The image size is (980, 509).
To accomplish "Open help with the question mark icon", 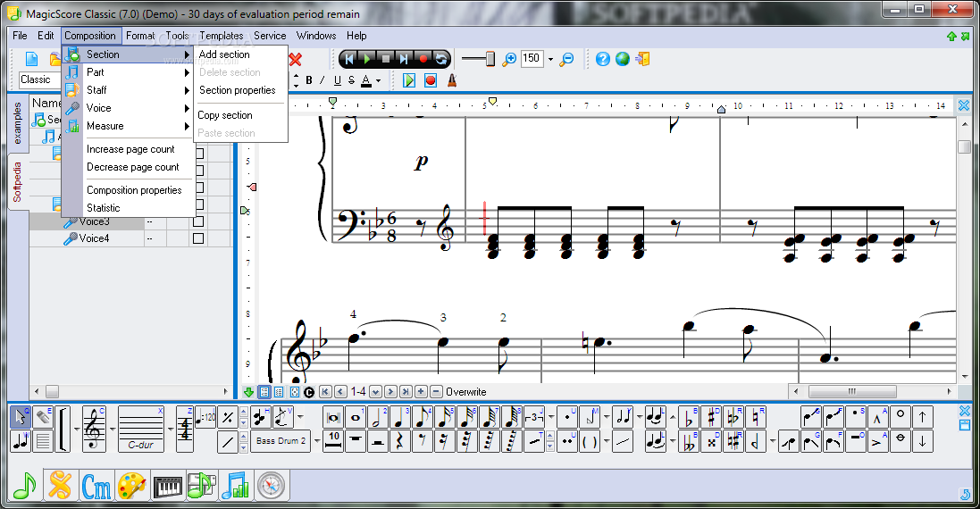I will coord(602,59).
